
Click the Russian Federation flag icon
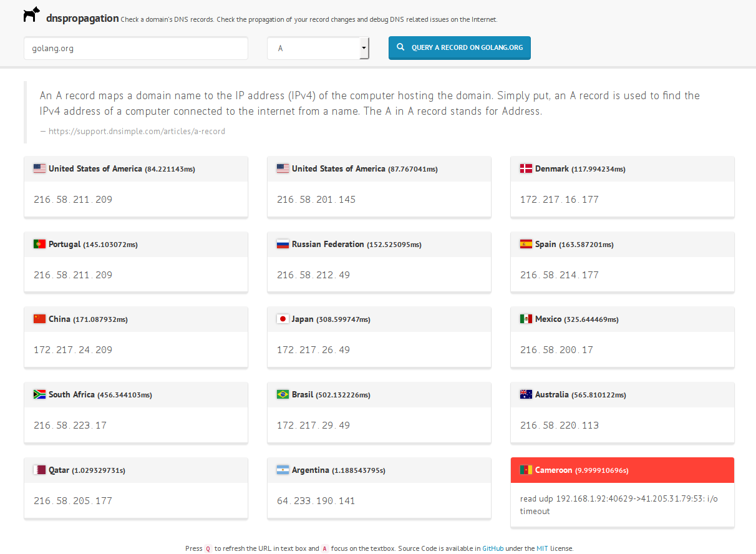[283, 244]
